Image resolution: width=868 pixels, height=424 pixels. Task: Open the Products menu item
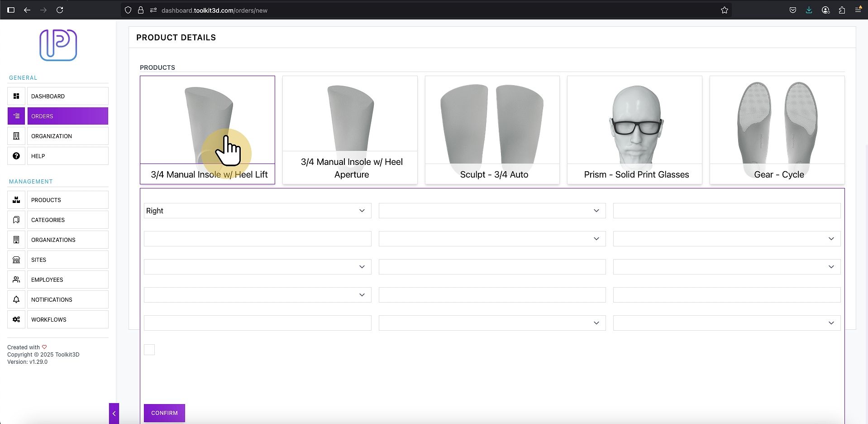pos(68,200)
